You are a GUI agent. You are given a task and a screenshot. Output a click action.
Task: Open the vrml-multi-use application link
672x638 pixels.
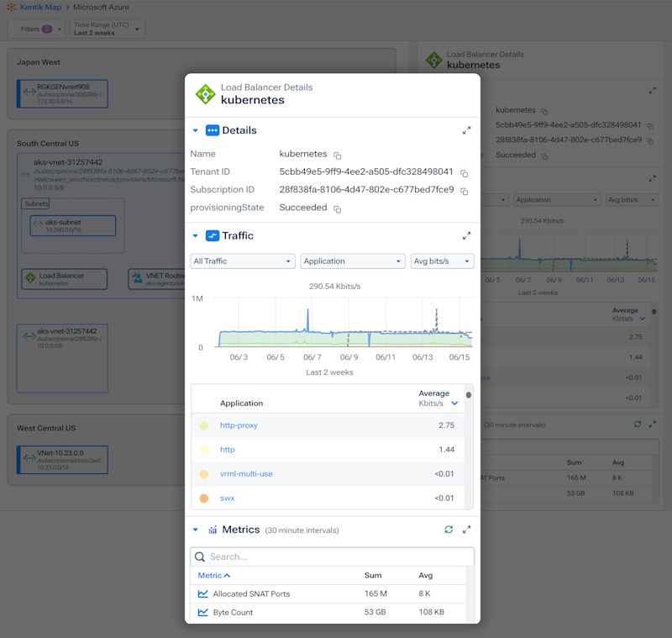coord(246,474)
